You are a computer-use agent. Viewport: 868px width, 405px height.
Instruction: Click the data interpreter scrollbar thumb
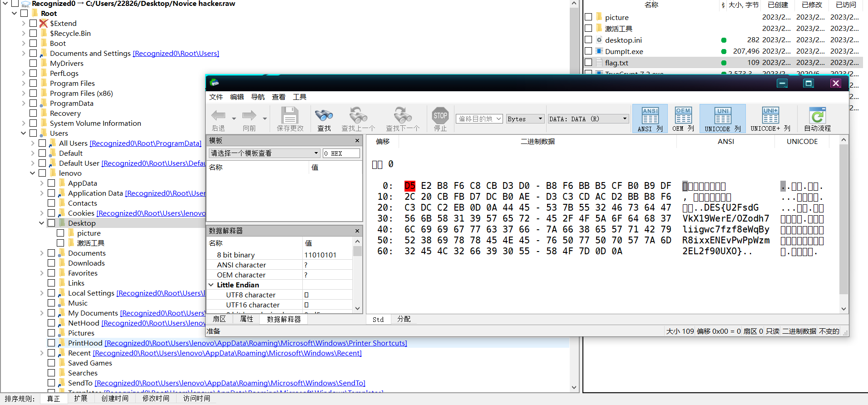pos(357,251)
